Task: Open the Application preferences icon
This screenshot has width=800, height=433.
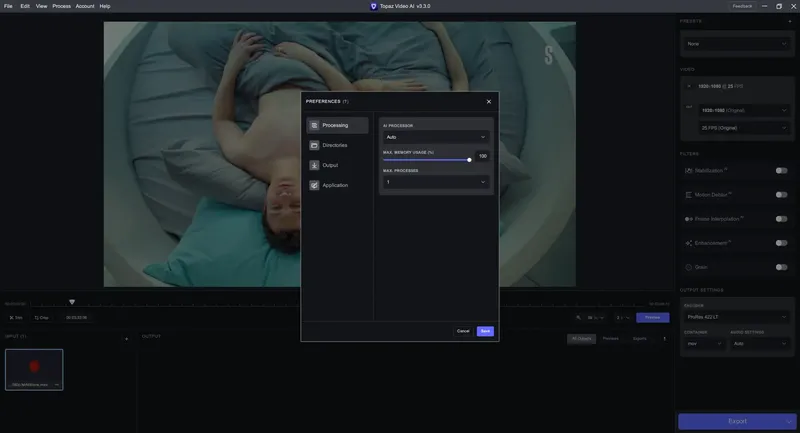Action: tap(314, 185)
